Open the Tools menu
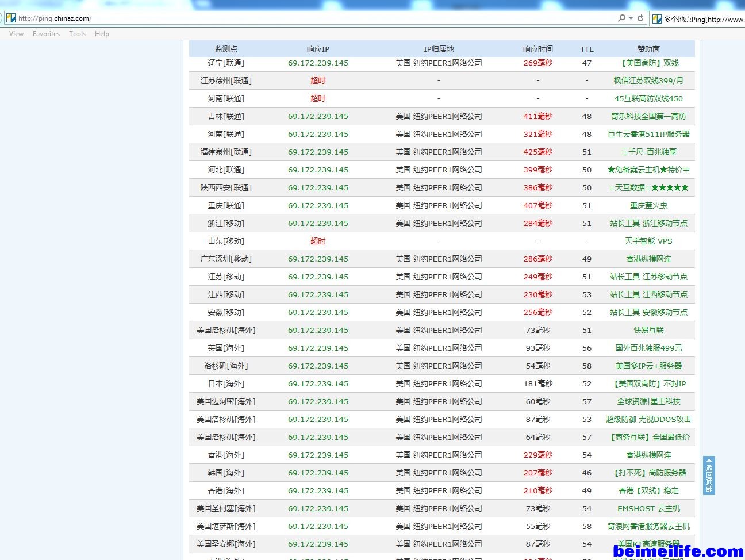Screen dimensions: 745x560 point(77,34)
